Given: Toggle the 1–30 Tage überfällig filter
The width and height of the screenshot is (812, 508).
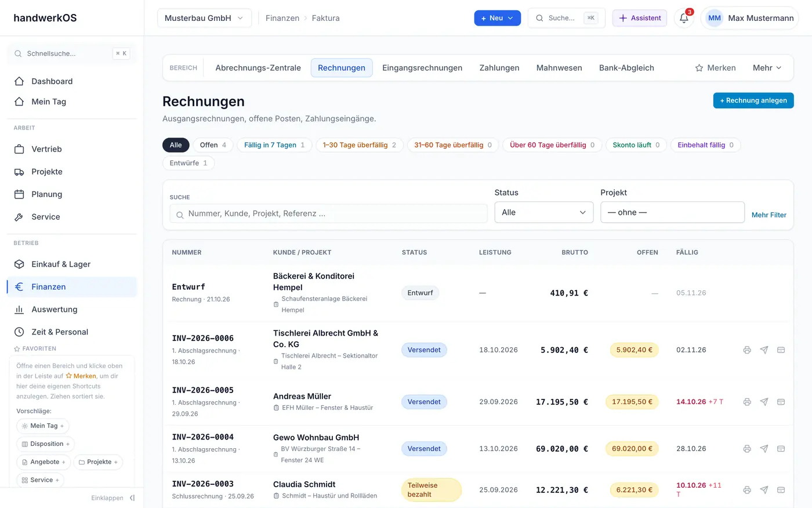Looking at the screenshot, I should [359, 145].
